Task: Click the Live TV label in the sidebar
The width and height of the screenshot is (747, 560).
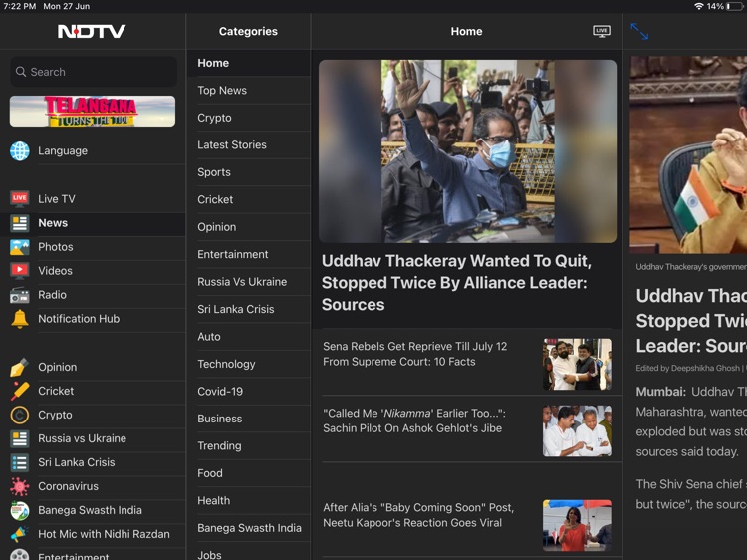Action: coord(57,199)
